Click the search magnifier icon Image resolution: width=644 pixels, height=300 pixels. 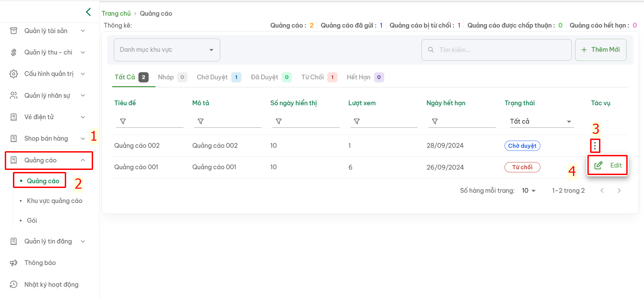431,50
